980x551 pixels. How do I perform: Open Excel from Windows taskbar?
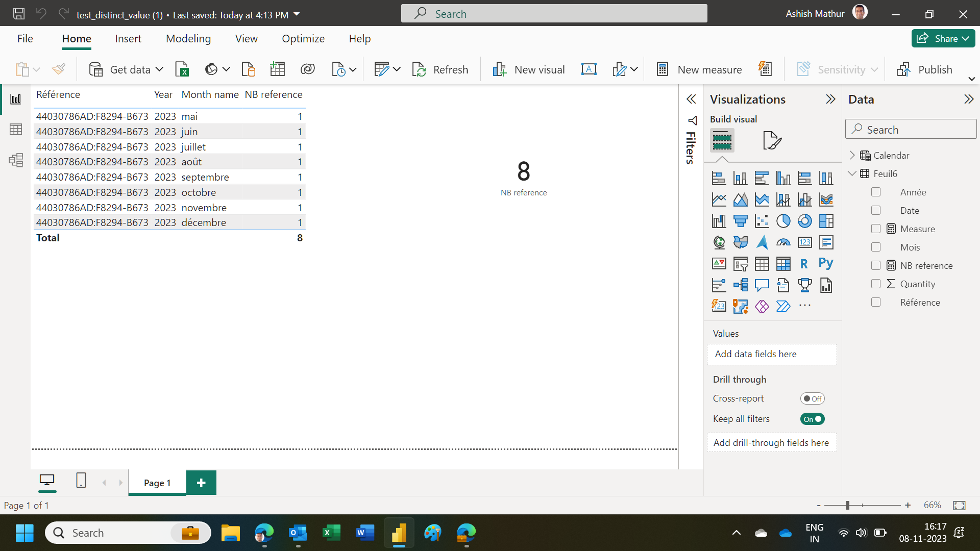click(x=332, y=533)
